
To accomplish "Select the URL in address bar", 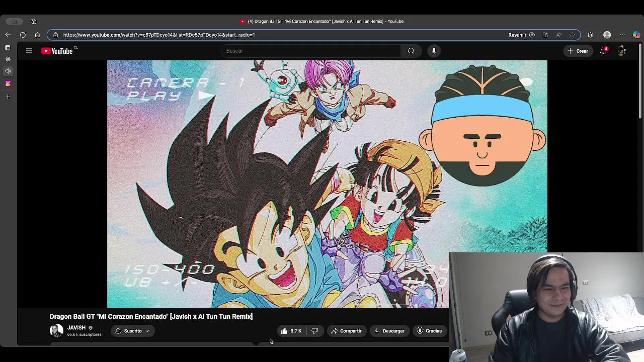I will [x=159, y=35].
